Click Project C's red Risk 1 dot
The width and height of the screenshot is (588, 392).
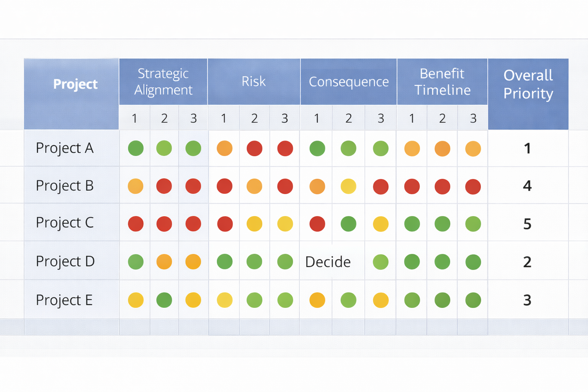pyautogui.click(x=225, y=224)
